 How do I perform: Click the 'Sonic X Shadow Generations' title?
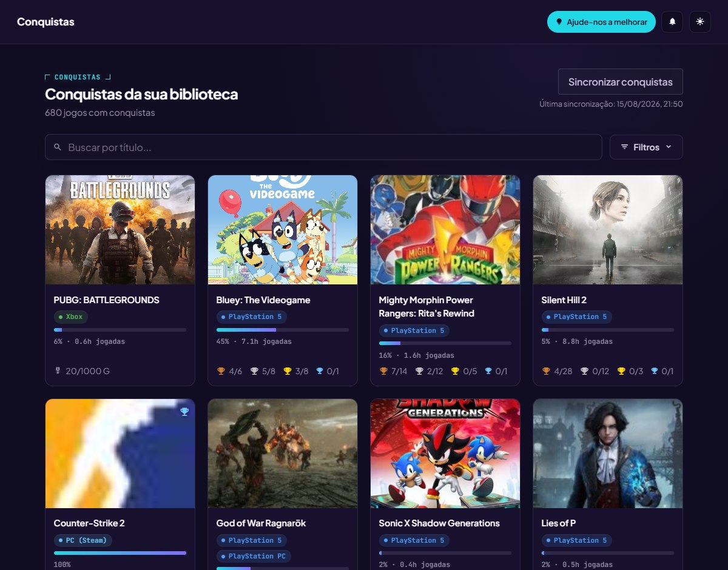pos(439,523)
